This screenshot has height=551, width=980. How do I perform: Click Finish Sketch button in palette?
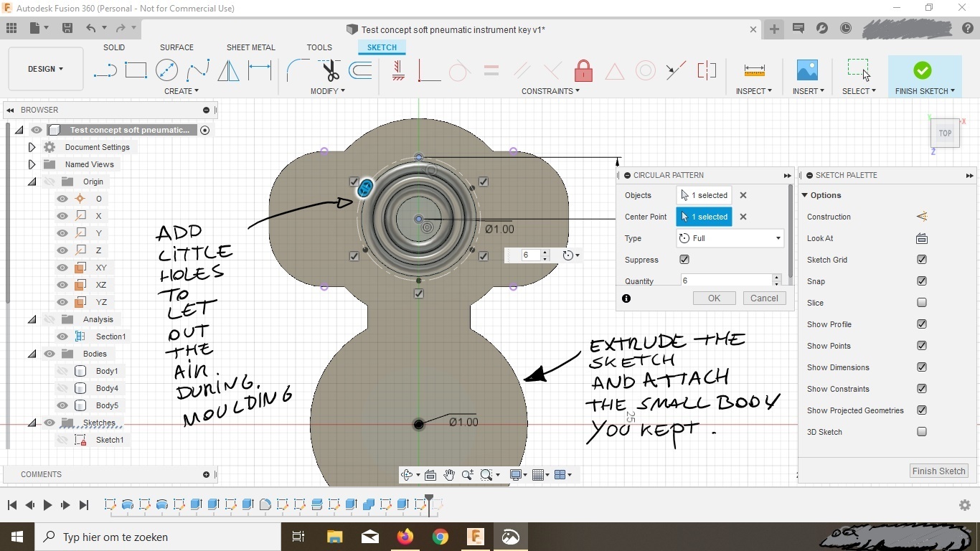pos(939,471)
